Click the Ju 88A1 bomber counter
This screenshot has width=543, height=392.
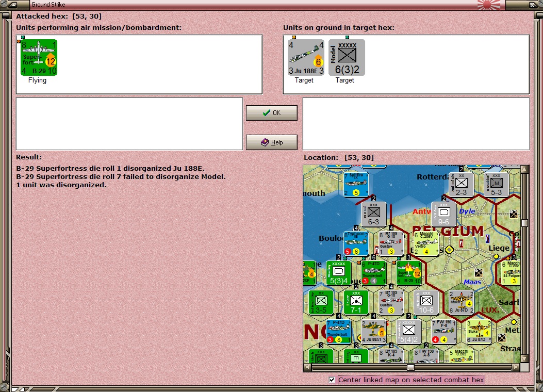[374, 332]
